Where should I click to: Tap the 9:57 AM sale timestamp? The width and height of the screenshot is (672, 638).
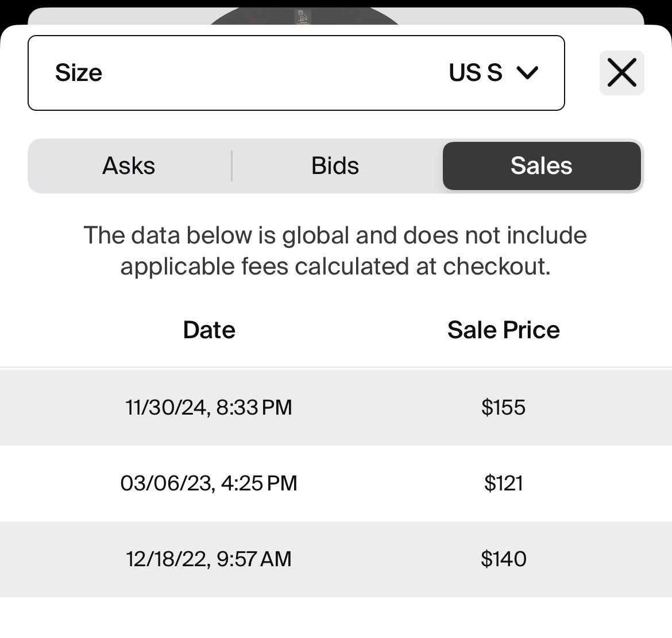(x=254, y=559)
